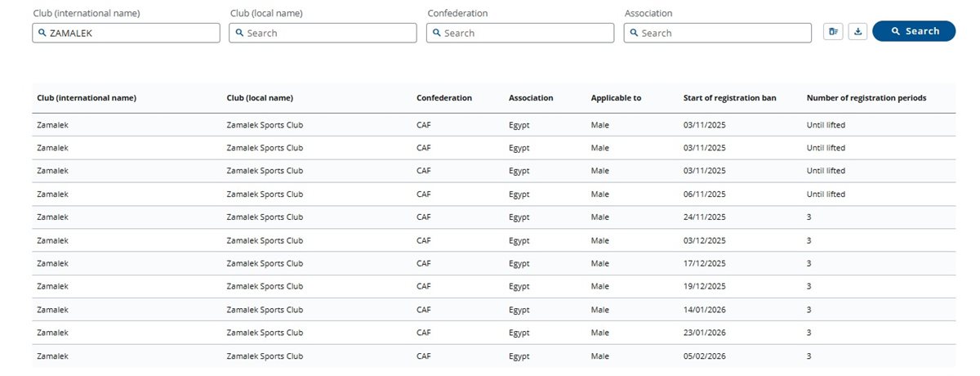Click CAF in the 05/02/2026 row
This screenshot has width=980, height=376.
[423, 356]
